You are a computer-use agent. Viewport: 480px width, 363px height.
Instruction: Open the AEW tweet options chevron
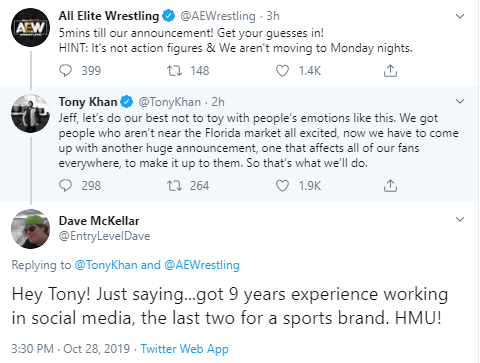pos(460,16)
